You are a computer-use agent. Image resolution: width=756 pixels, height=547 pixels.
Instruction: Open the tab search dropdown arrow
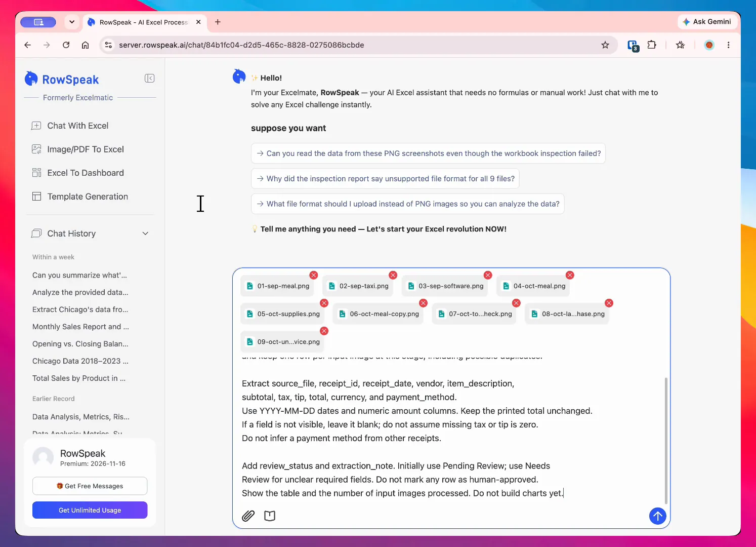(72, 22)
